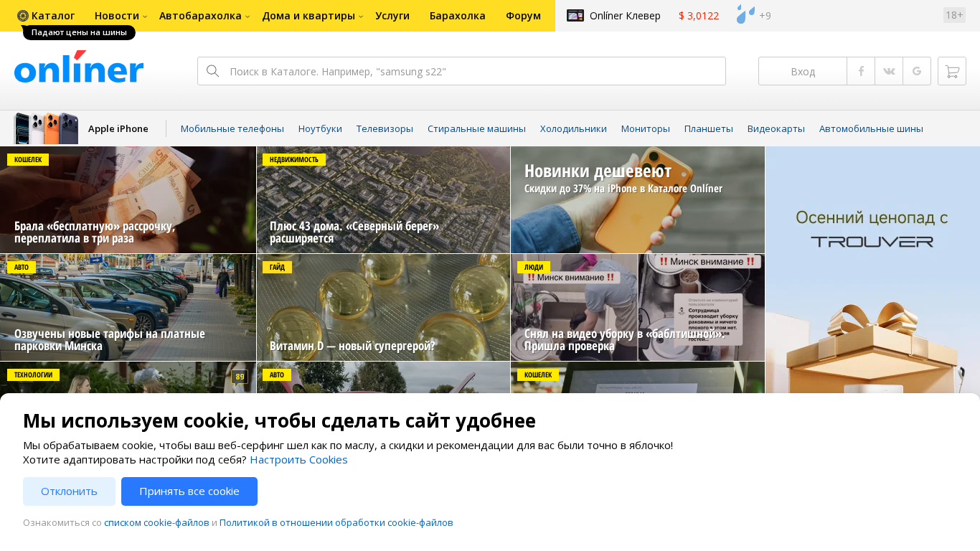Click the Люди tag label
This screenshot has width=980, height=551.
[x=534, y=267]
